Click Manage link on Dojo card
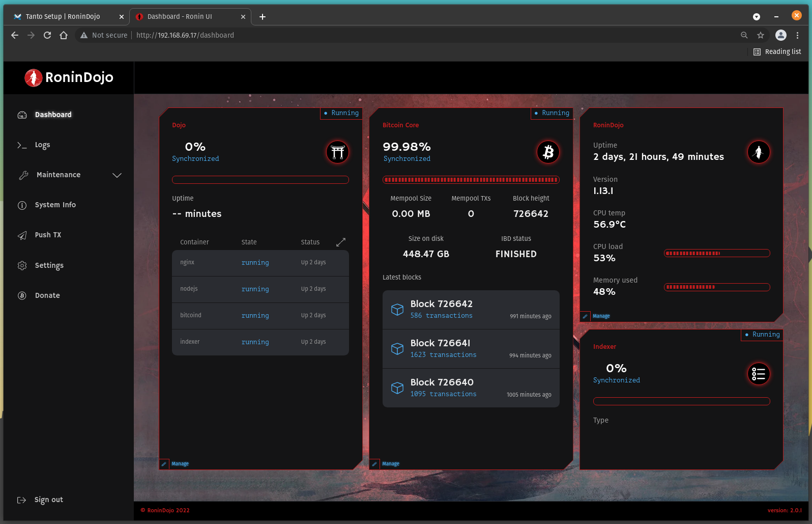Viewport: 812px width, 524px height. [x=180, y=464]
